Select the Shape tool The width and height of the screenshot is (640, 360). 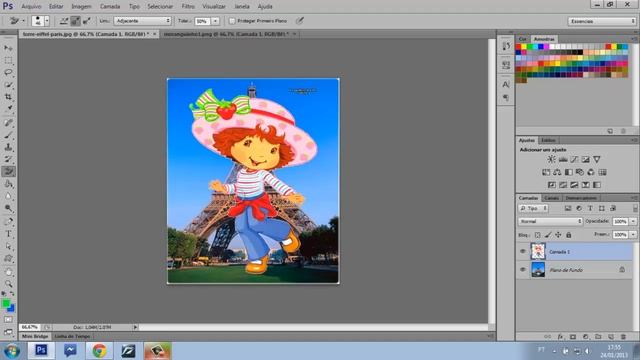8,259
